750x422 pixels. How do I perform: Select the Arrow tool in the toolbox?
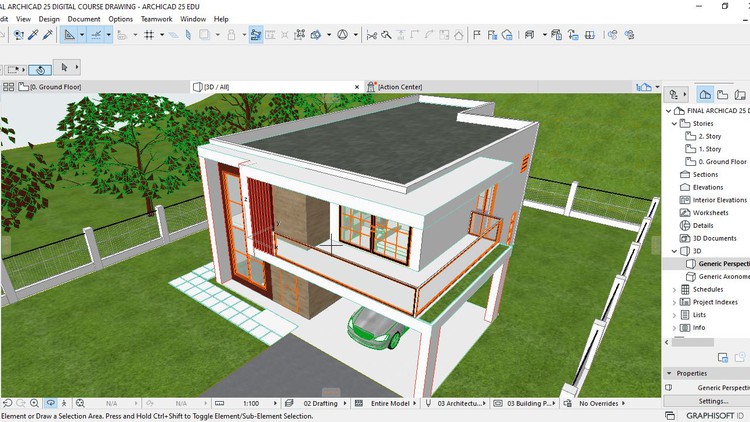click(x=64, y=68)
